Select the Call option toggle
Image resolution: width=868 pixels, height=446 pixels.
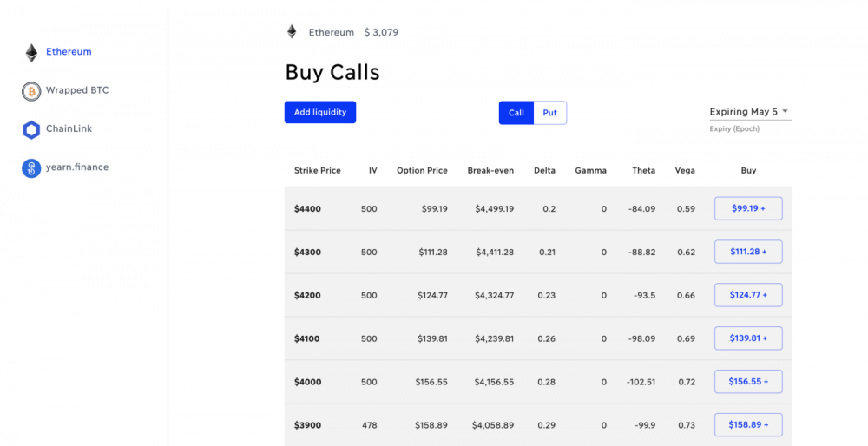tap(516, 113)
